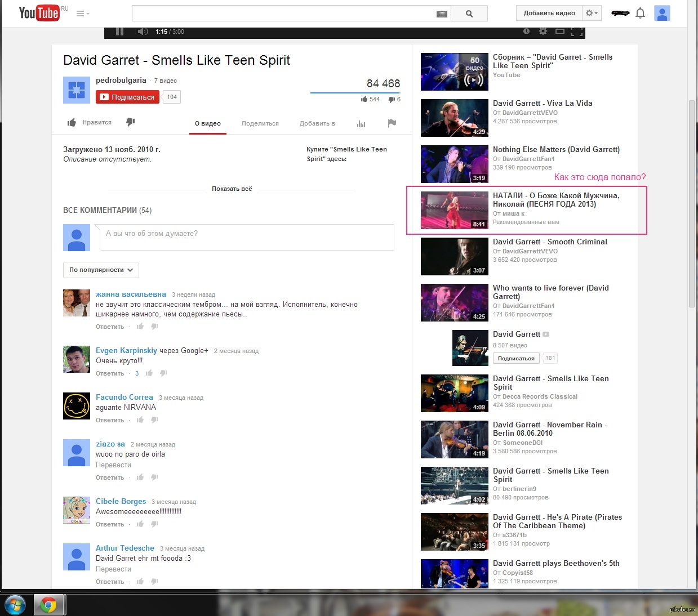This screenshot has width=698, height=616.
Task: Mute the video volume speaker icon
Action: tap(143, 32)
